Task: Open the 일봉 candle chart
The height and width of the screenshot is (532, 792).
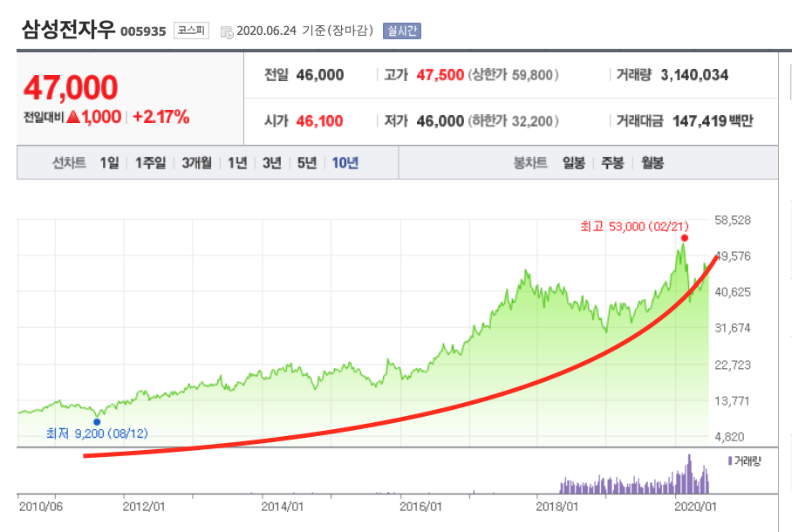Action: [x=574, y=163]
